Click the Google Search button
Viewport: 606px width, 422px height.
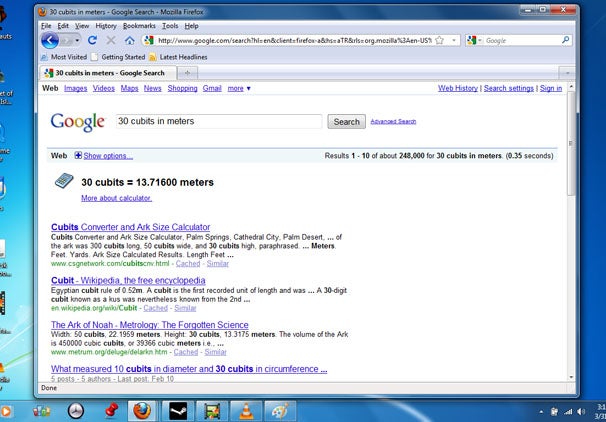346,122
